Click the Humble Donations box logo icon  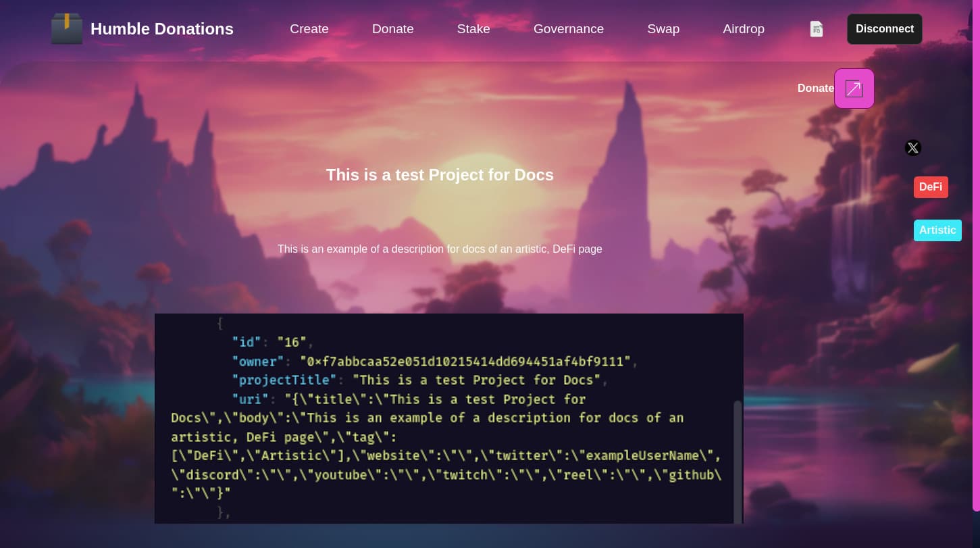(67, 29)
